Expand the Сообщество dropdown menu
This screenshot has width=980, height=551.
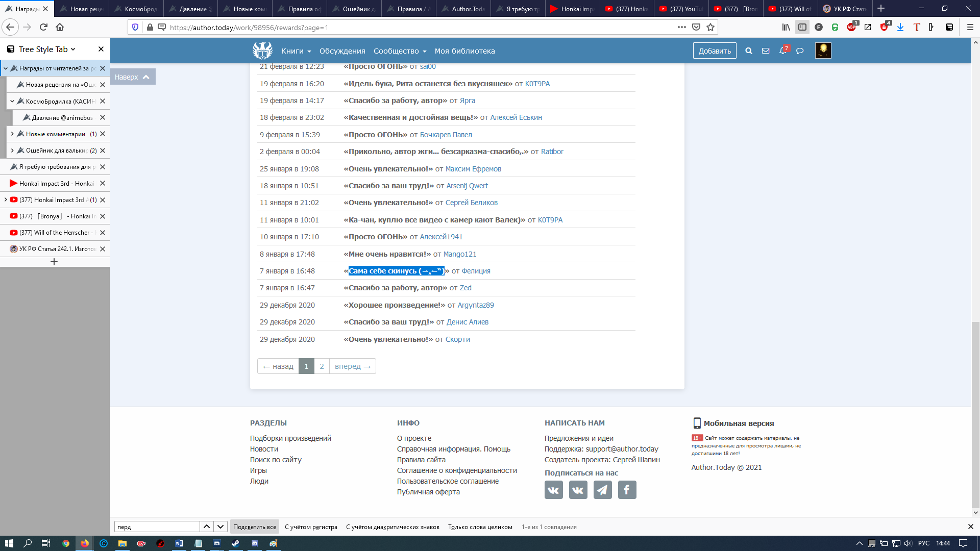pos(400,51)
